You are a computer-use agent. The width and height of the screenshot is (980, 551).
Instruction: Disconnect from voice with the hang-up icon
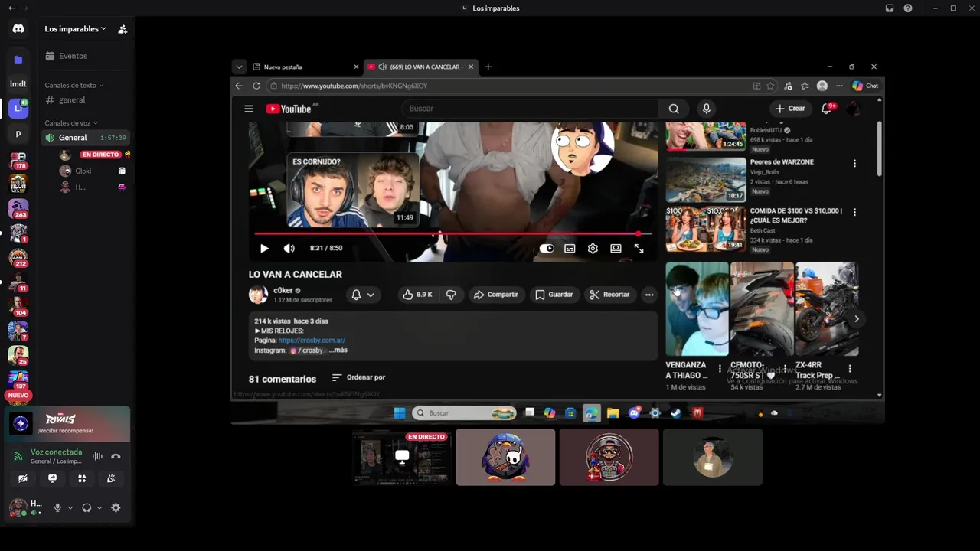coord(116,456)
